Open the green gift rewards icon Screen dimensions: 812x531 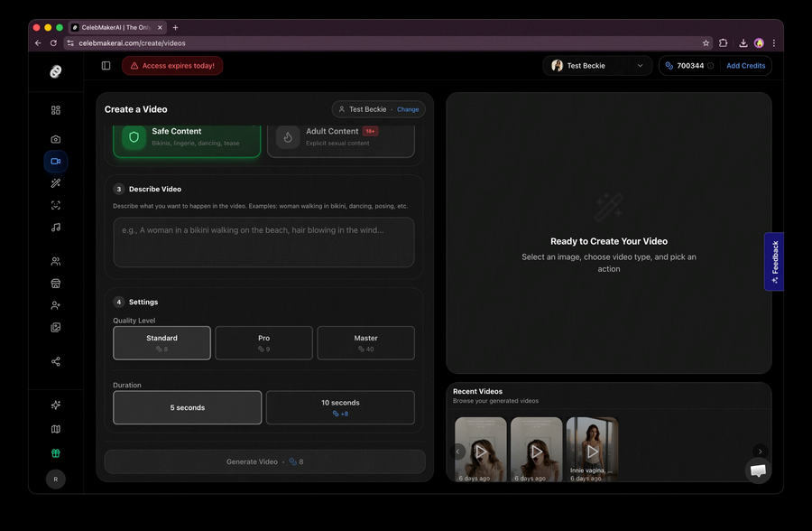pos(55,452)
